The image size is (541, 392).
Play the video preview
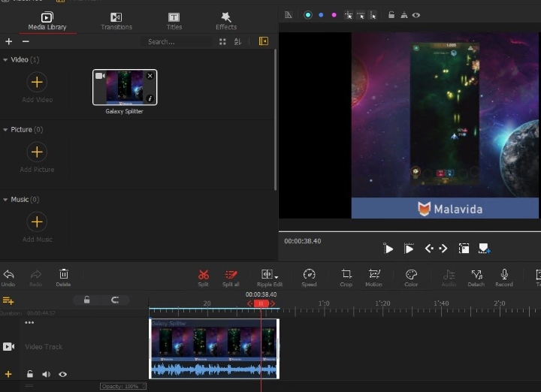(388, 249)
